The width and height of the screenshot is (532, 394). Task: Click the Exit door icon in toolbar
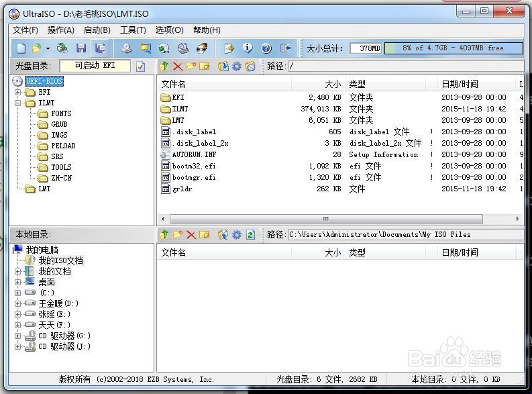(x=285, y=48)
